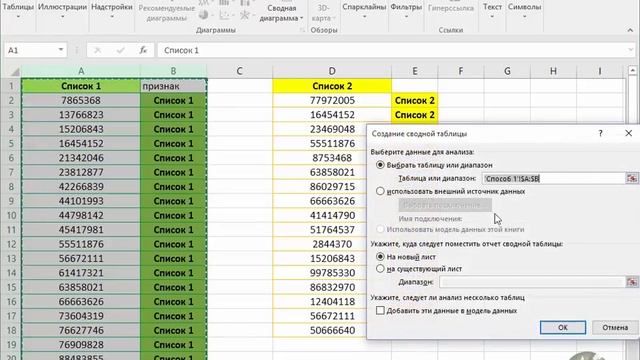Screen dimensions: 640x360
Task: Open the Надстройки dropdown
Action: [x=112, y=11]
